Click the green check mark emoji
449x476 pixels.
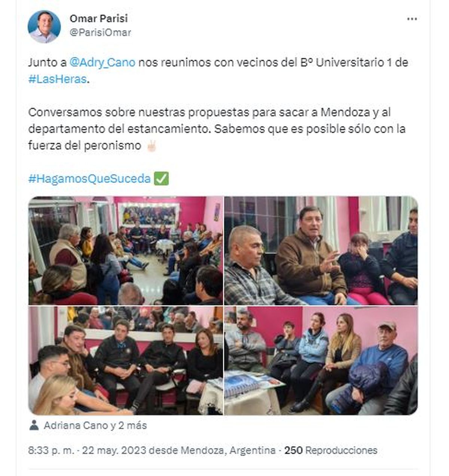[x=161, y=179]
